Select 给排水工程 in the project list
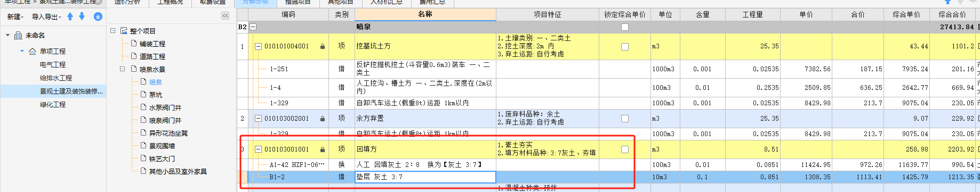 (56, 78)
